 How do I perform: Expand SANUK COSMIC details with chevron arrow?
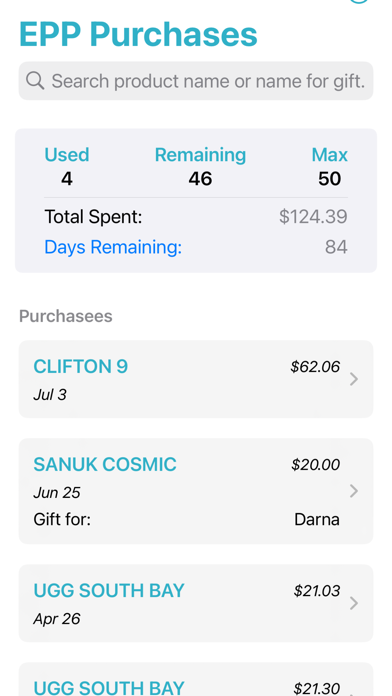point(354,491)
